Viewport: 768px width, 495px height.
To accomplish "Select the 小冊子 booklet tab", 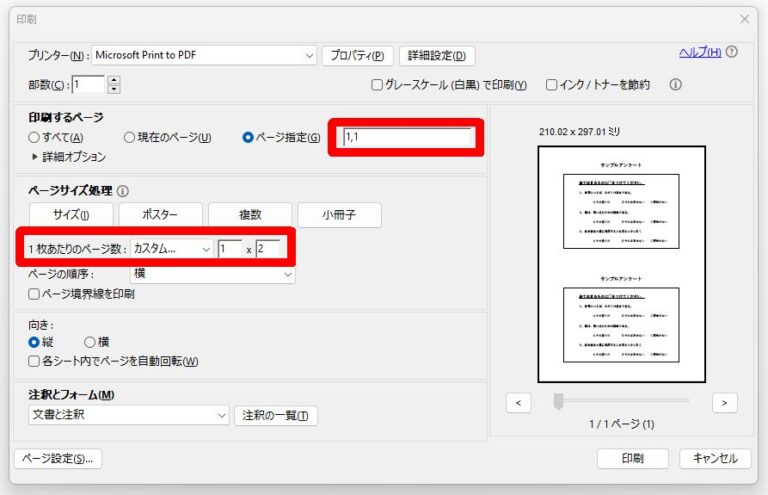I will point(339,214).
